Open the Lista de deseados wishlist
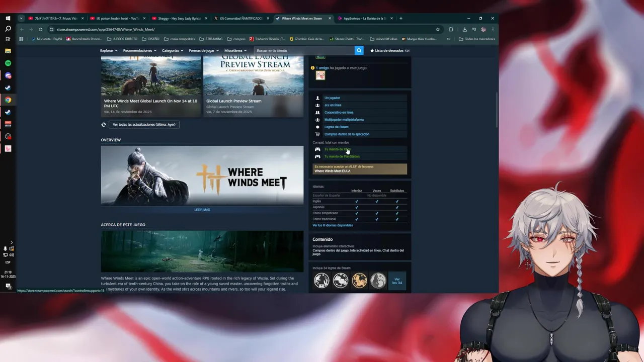Viewport: 644px width, 362px height. 390,51
